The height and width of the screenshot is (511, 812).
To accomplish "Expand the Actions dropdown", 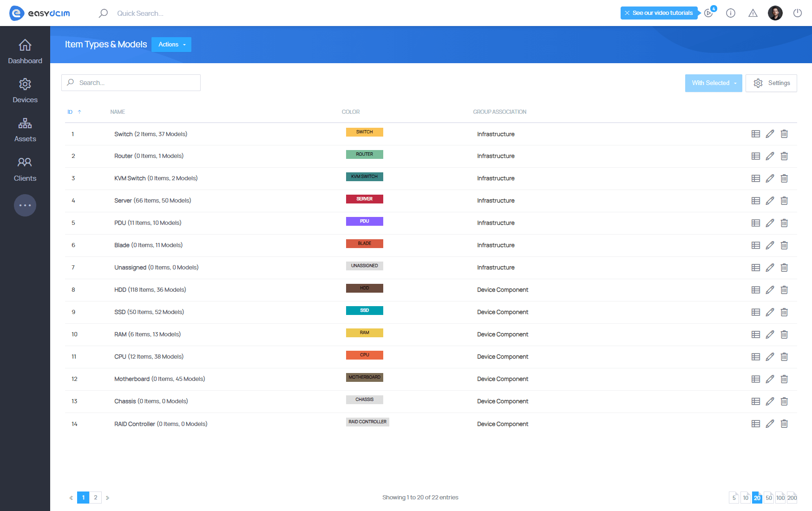I will 171,45.
